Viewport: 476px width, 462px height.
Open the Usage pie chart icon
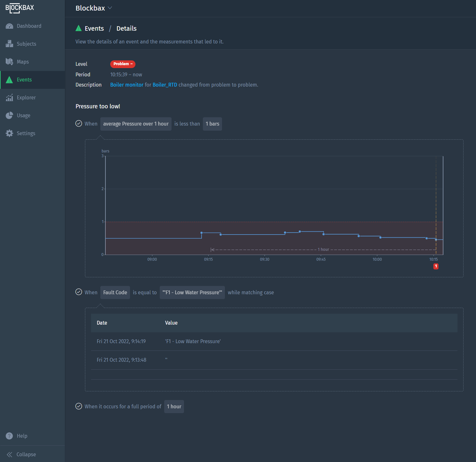(x=9, y=116)
